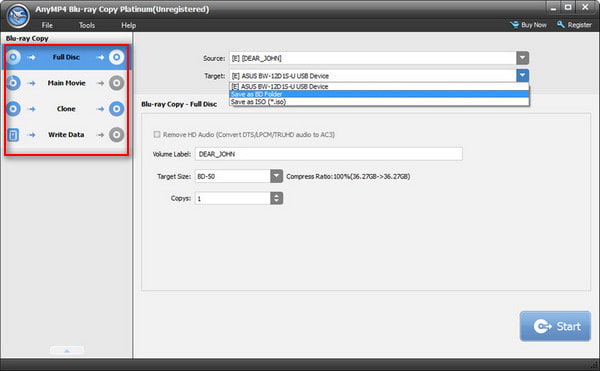The height and width of the screenshot is (371, 600).
Task: Click the Compress Ratio text
Action: click(x=348, y=176)
